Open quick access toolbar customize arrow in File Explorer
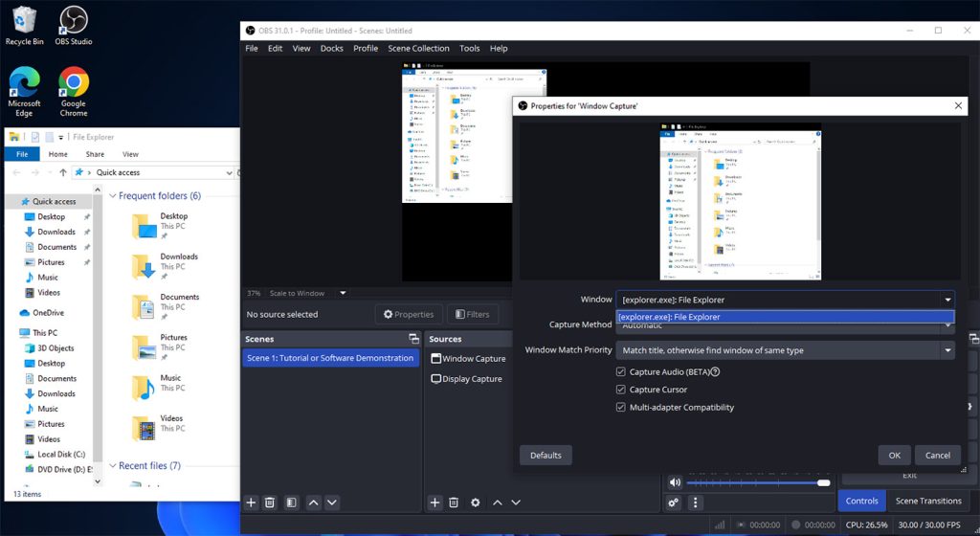 pyautogui.click(x=60, y=138)
